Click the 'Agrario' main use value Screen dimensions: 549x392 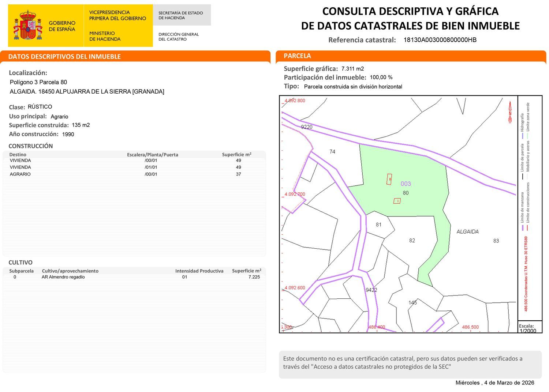(x=59, y=117)
